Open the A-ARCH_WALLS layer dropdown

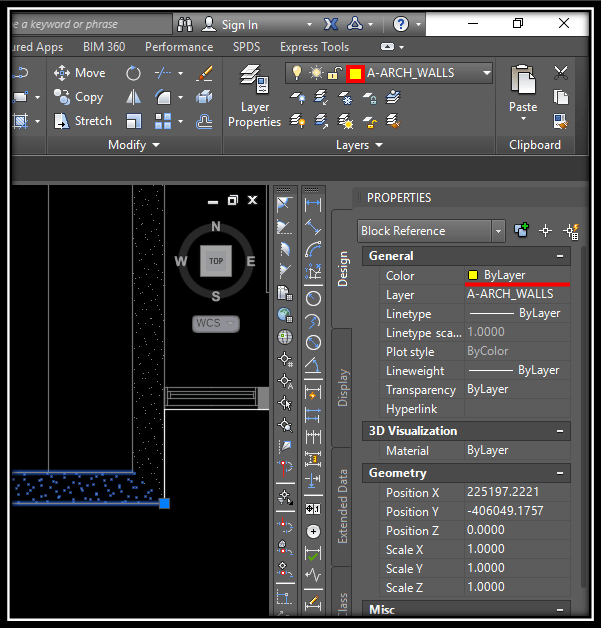pos(486,73)
